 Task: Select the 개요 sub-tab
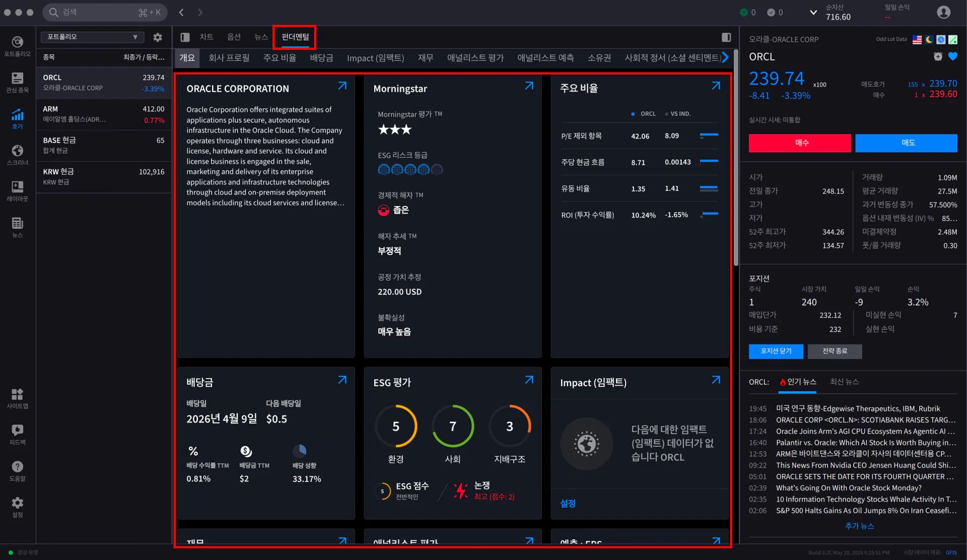[187, 57]
